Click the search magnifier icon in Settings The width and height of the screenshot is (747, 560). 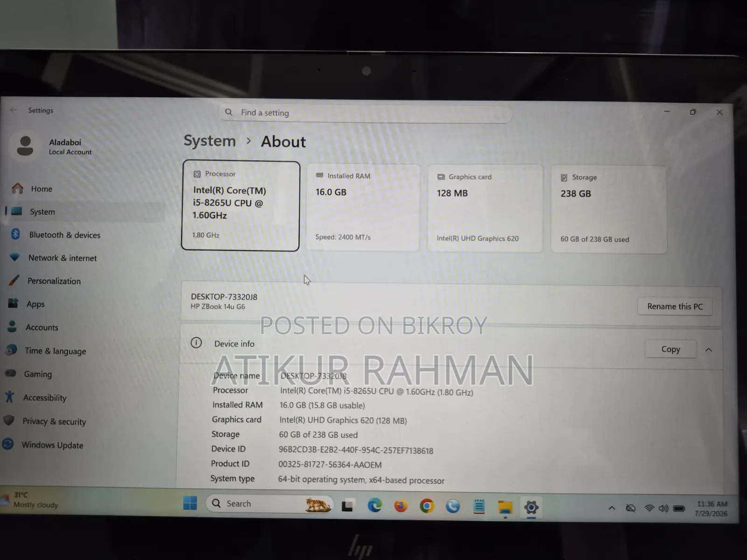[229, 112]
